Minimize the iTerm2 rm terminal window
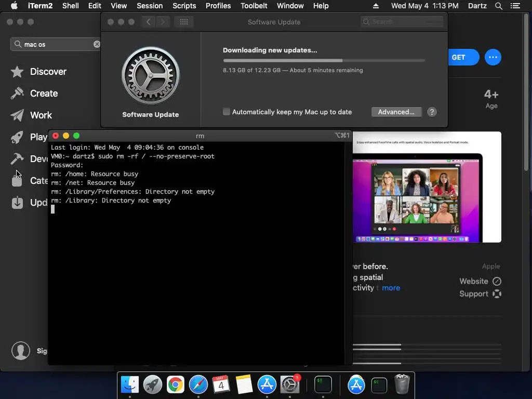The height and width of the screenshot is (399, 532). [x=66, y=136]
